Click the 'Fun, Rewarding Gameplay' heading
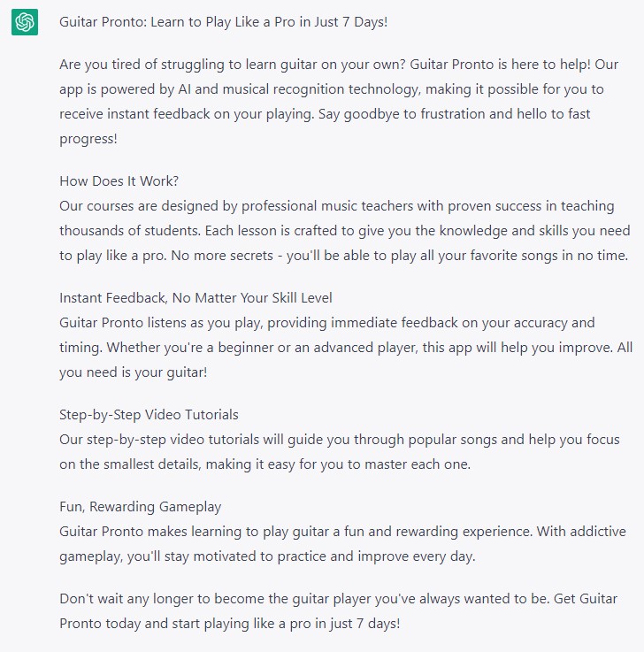 (140, 506)
